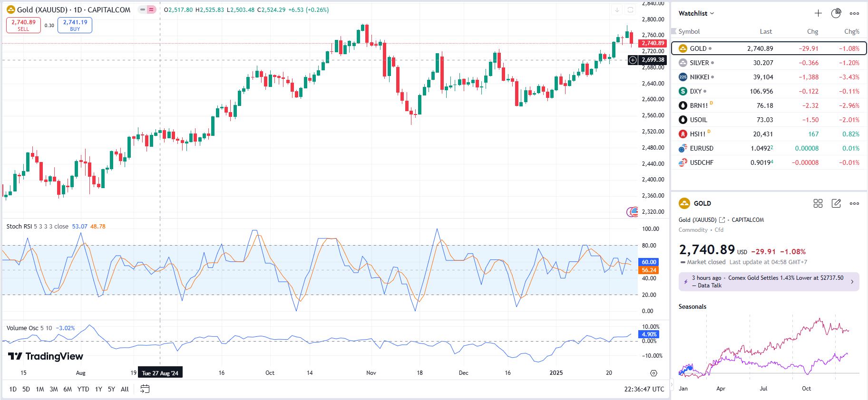
Task: Click the grid layout icon in GOLD details
Action: (x=818, y=203)
